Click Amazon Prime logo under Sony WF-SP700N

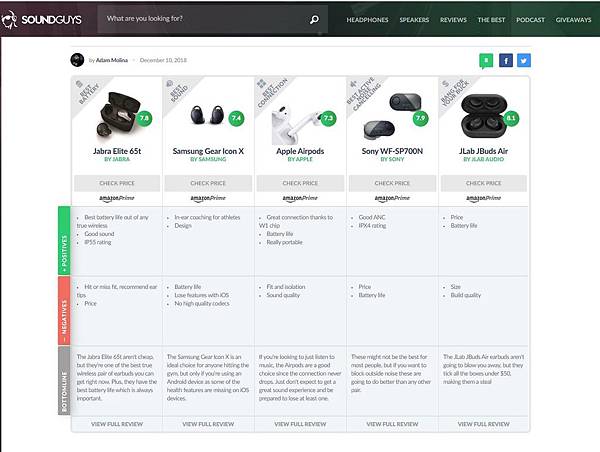tap(392, 198)
